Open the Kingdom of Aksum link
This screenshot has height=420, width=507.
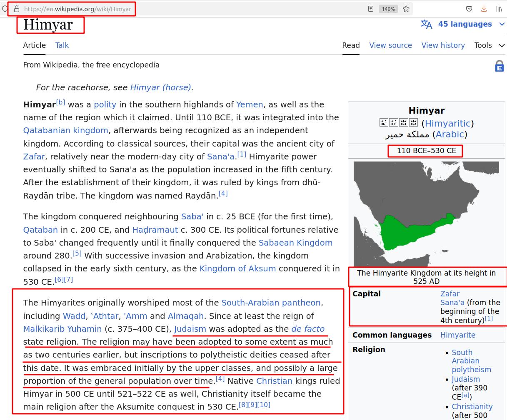point(237,268)
